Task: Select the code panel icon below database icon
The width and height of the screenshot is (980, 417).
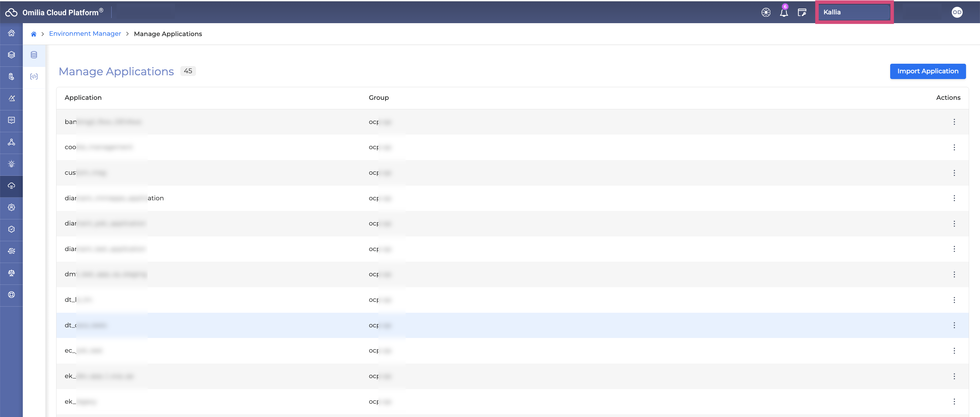Action: tap(34, 77)
